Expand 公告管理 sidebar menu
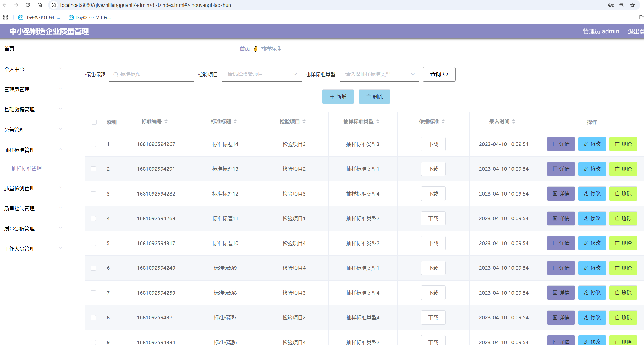Image resolution: width=644 pixels, height=345 pixels. coord(33,130)
